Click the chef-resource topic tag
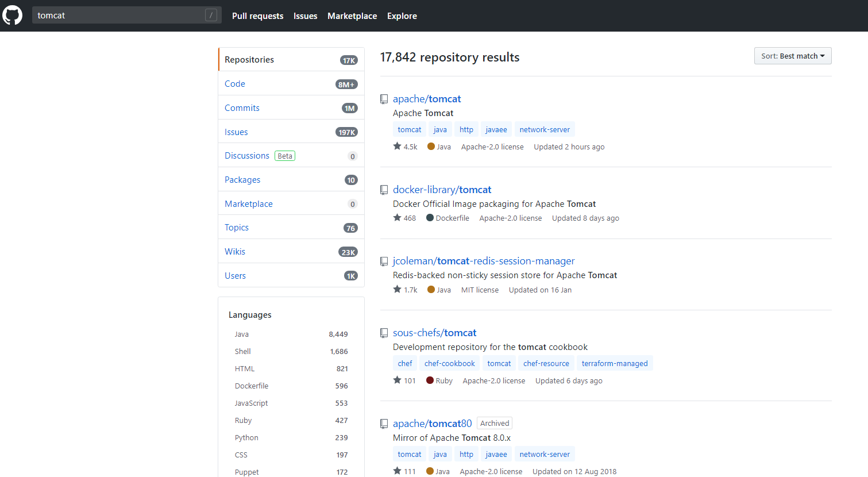Viewport: 868px width, 477px height. (546, 364)
